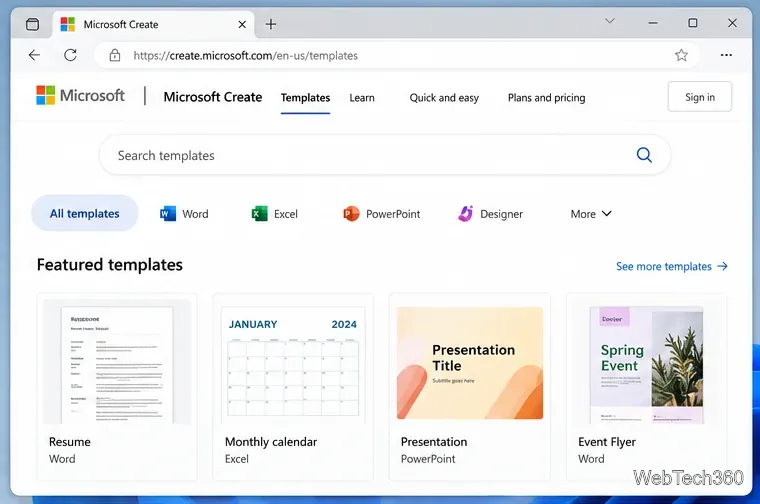The width and height of the screenshot is (760, 504).
Task: Click the Featured templates heading
Action: click(x=110, y=265)
